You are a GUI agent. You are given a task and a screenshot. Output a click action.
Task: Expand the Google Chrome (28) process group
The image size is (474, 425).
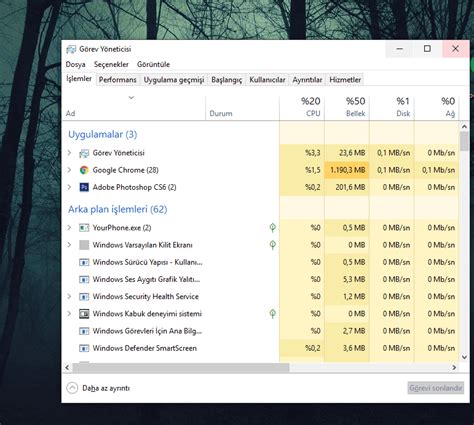69,170
